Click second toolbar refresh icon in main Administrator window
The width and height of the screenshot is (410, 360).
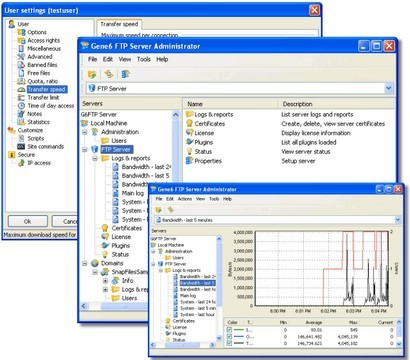coord(109,74)
